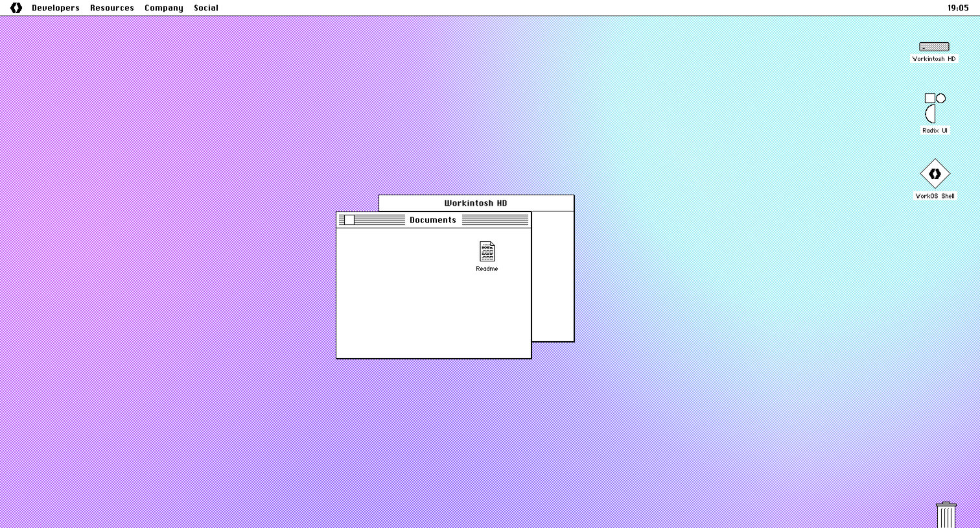Select the Radix UI desktop icon
Screen dimensions: 980x528
pos(935,108)
